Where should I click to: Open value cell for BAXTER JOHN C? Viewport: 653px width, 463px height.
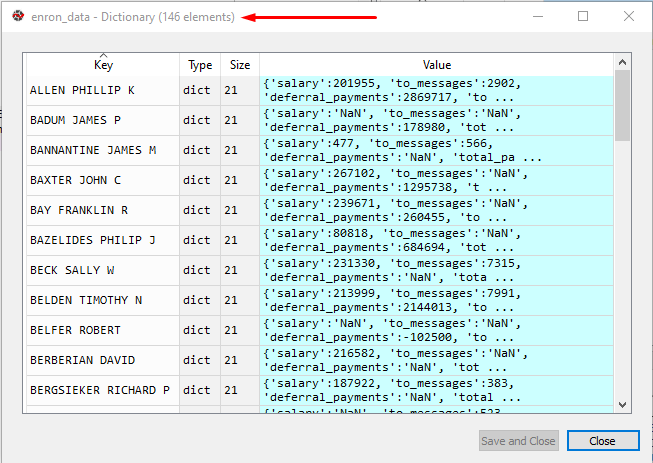coord(436,180)
